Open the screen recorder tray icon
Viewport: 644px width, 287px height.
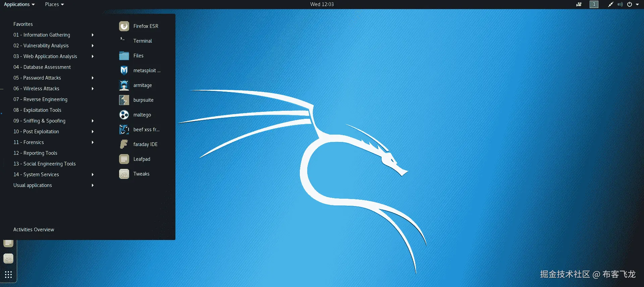[579, 4]
